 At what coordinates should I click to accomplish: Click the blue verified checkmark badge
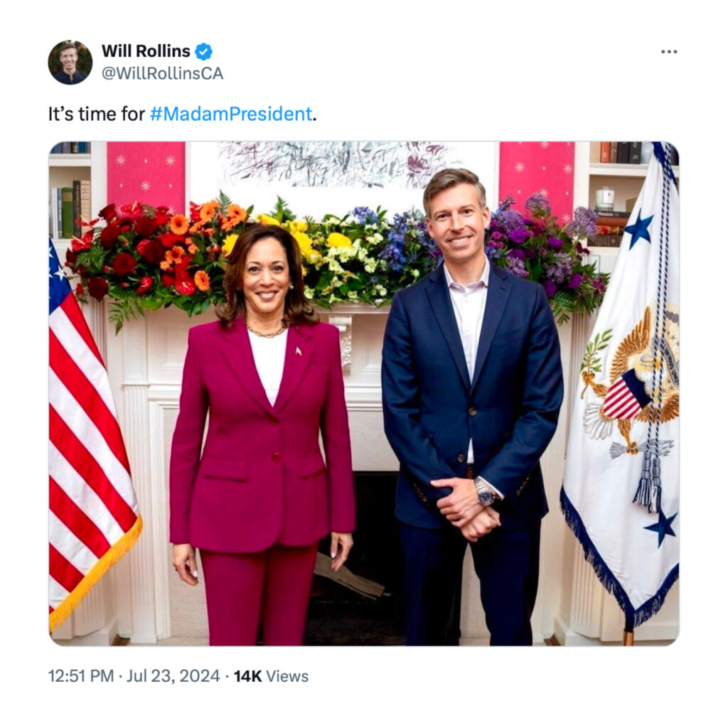(203, 51)
